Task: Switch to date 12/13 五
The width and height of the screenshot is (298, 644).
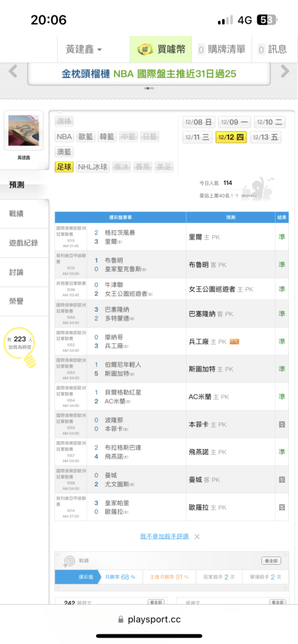Action: 266,137
